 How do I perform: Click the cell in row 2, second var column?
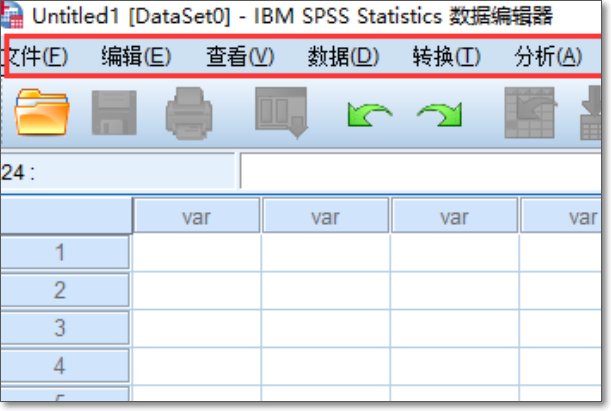coord(326,290)
